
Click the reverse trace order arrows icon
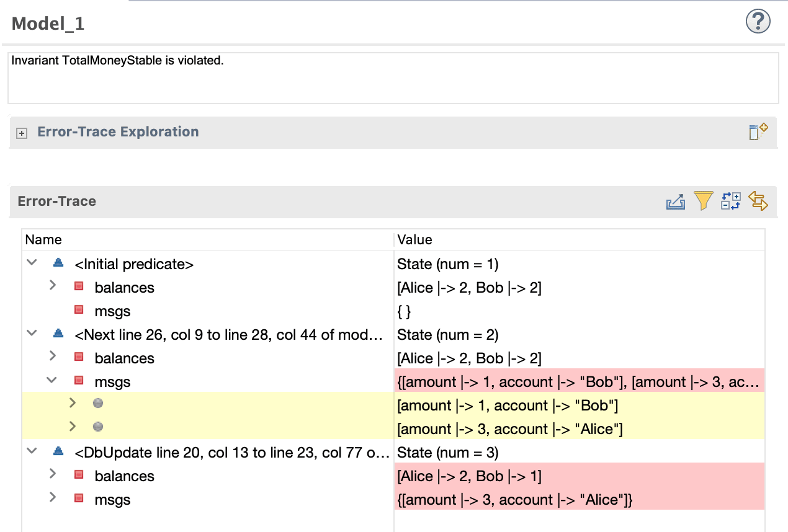coord(758,201)
